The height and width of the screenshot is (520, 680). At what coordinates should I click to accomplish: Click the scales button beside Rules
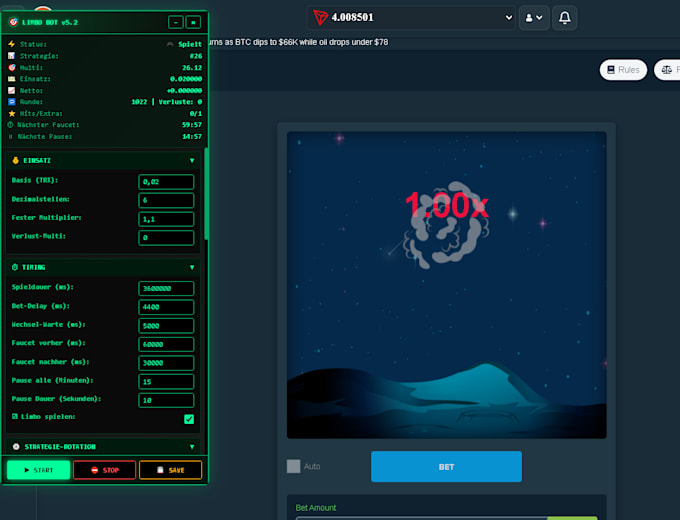(x=667, y=69)
